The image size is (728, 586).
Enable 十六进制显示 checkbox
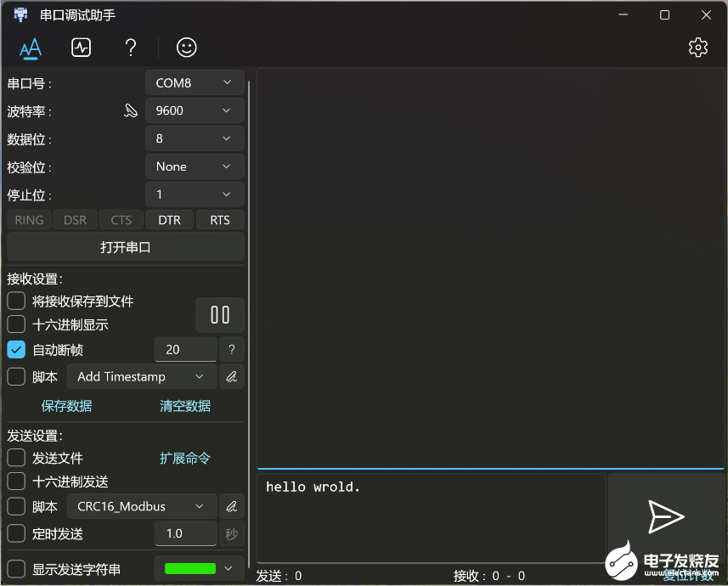tap(15, 324)
